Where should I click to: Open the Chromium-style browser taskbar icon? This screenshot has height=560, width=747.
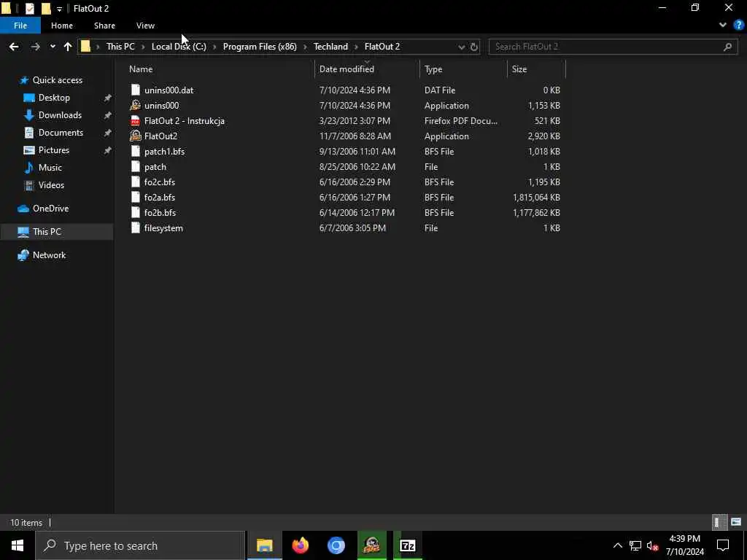[x=336, y=545]
